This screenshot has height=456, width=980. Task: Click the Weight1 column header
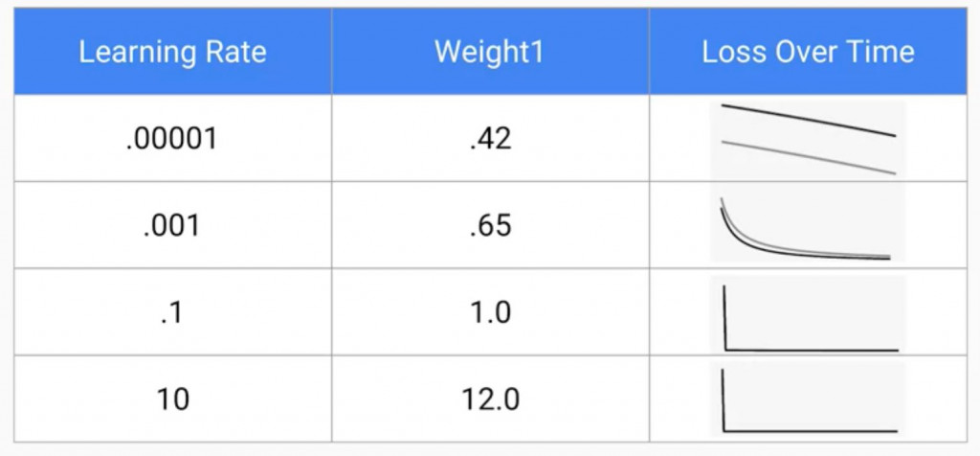tap(490, 52)
